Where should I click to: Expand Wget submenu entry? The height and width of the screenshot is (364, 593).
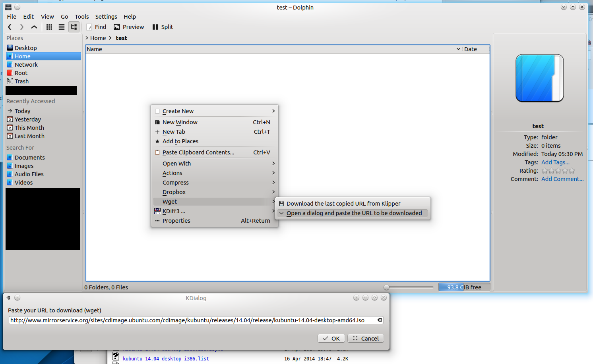click(x=215, y=202)
